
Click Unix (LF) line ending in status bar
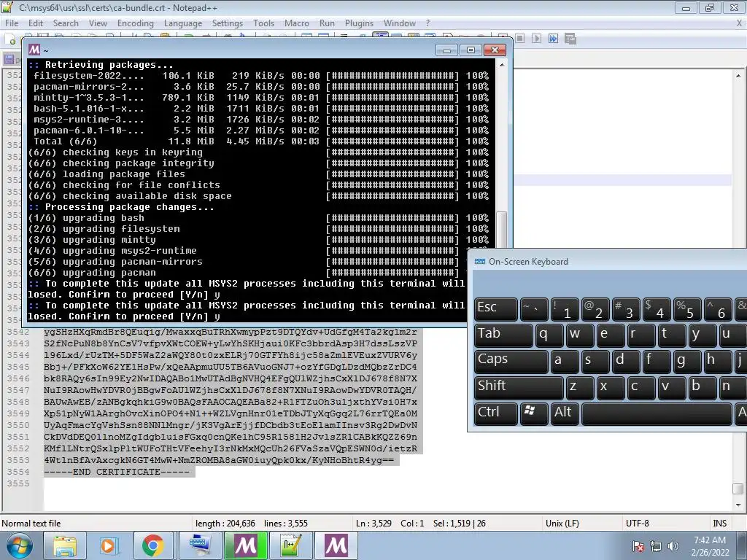pos(562,524)
